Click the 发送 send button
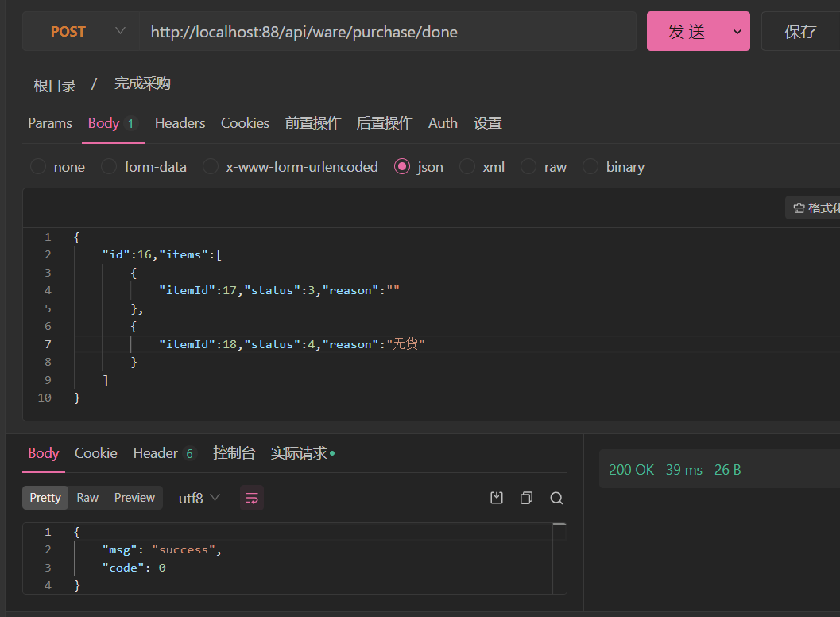This screenshot has width=840, height=617. click(x=687, y=32)
